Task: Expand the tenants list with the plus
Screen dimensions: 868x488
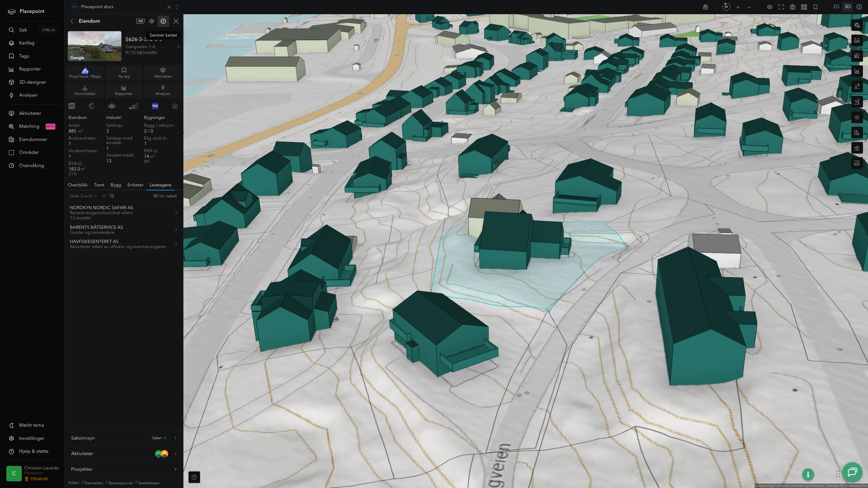Action: [104, 196]
